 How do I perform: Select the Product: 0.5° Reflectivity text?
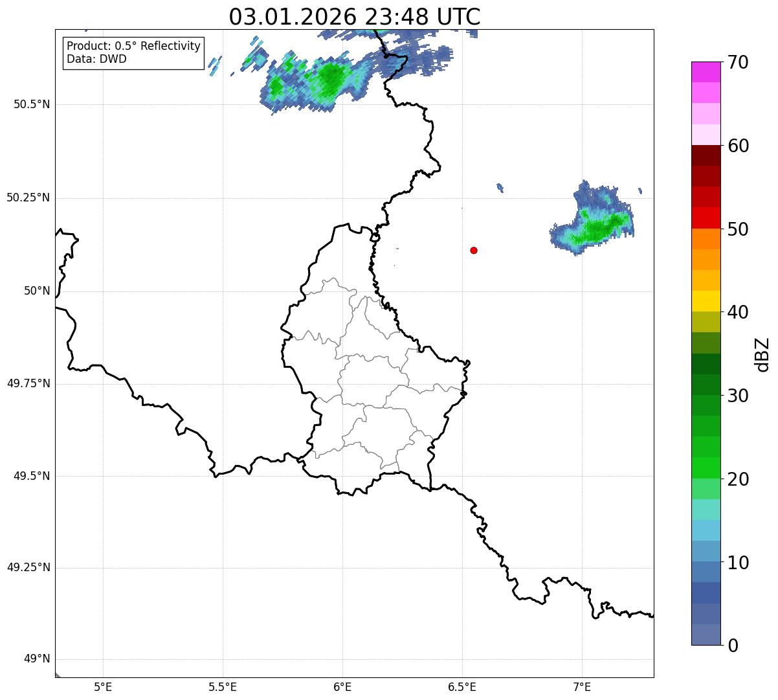click(x=133, y=47)
